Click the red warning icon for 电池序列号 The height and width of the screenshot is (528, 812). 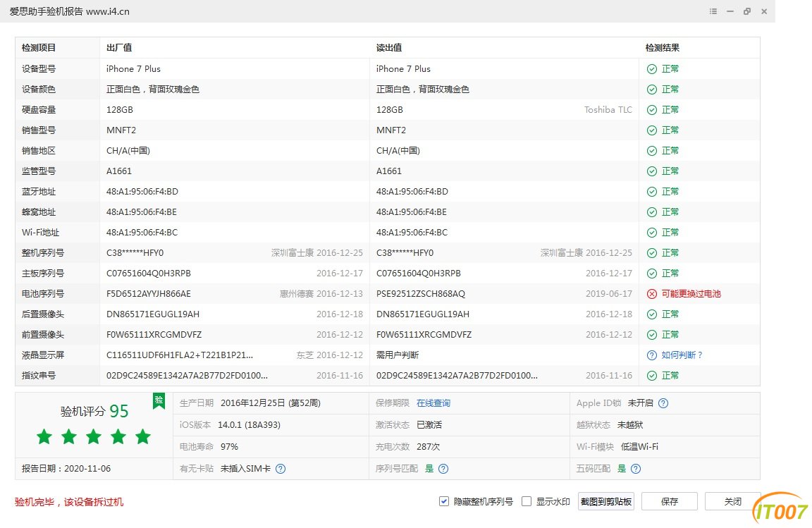click(652, 294)
